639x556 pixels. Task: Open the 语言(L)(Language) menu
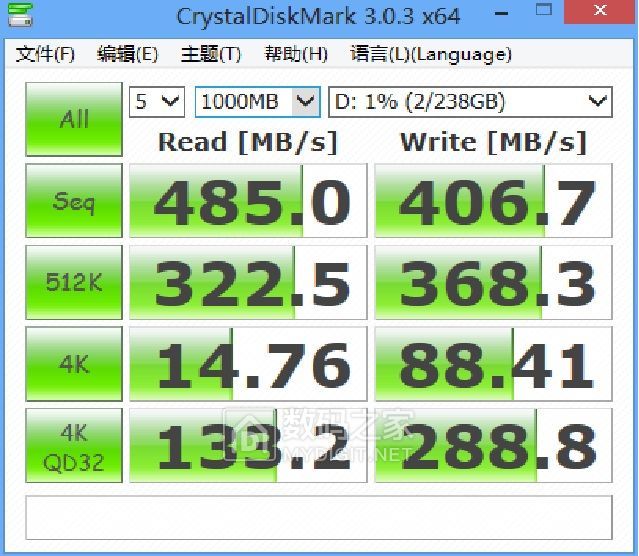pyautogui.click(x=430, y=54)
